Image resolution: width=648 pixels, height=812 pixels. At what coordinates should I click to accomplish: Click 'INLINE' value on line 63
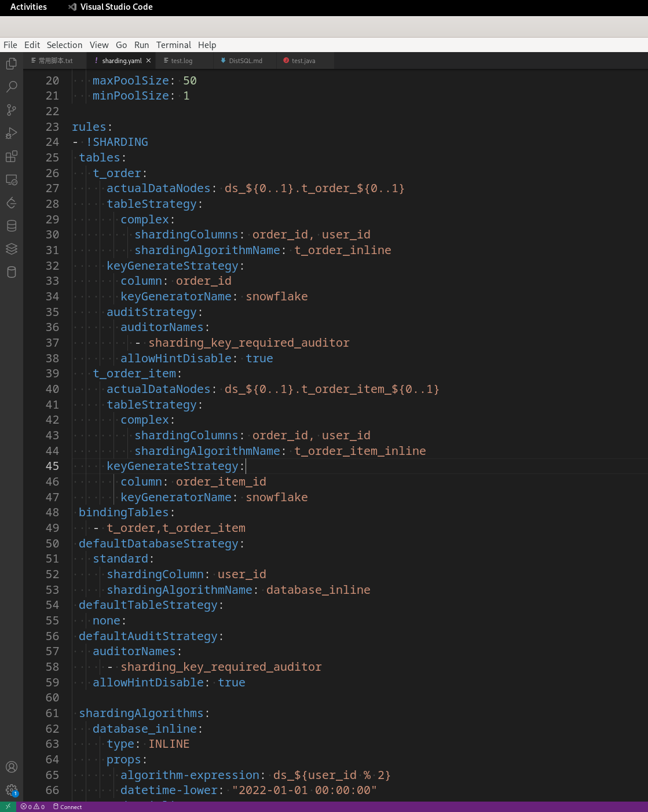pyautogui.click(x=169, y=744)
